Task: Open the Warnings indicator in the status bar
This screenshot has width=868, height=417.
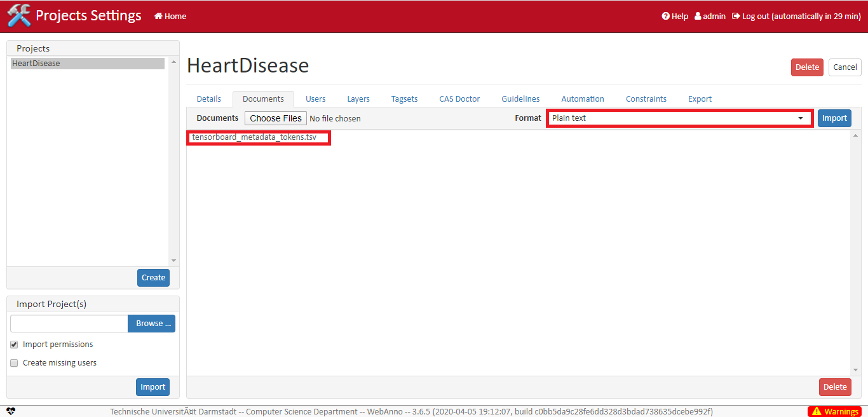Action: coord(834,411)
